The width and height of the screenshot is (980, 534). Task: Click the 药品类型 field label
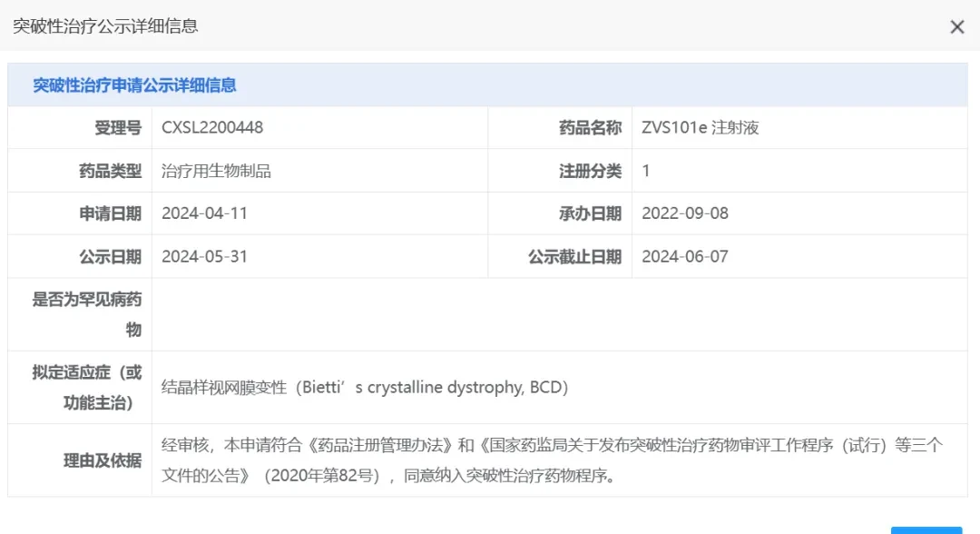110,171
